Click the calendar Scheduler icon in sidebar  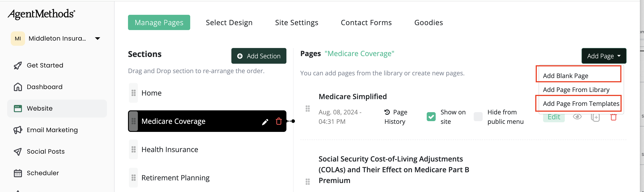[17, 173]
